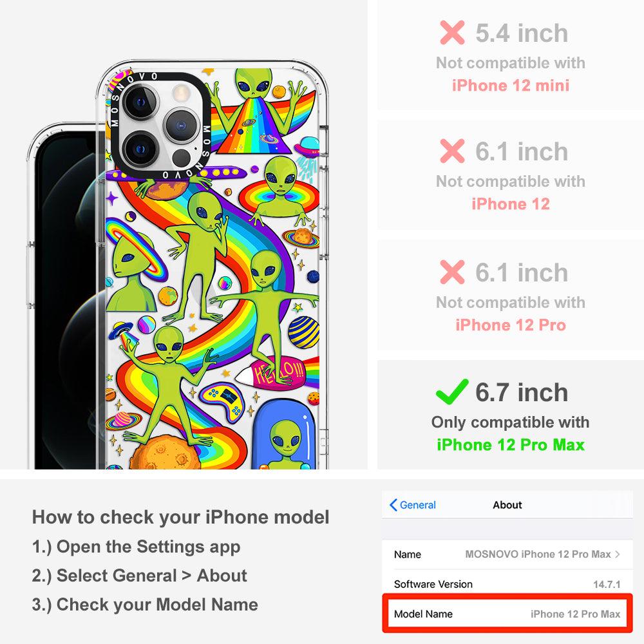Click the red X above iPhone 12 Pro
The image size is (644, 644).
click(452, 272)
